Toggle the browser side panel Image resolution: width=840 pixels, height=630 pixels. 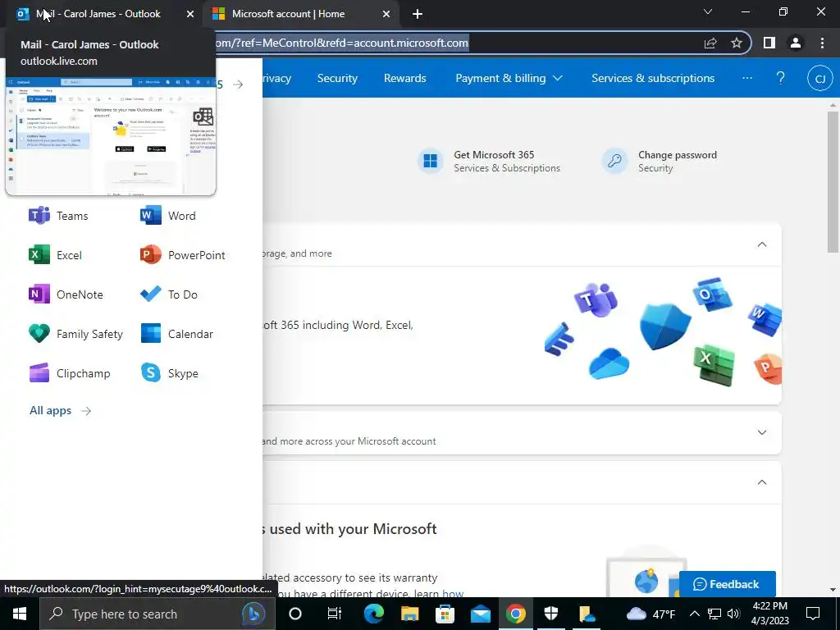(x=769, y=43)
